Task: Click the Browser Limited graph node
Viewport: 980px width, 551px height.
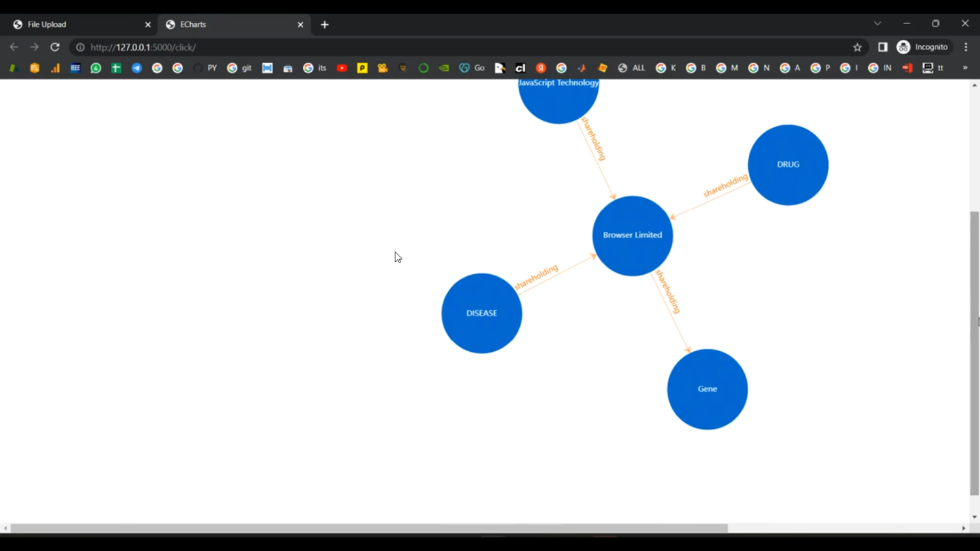Action: [x=632, y=236]
